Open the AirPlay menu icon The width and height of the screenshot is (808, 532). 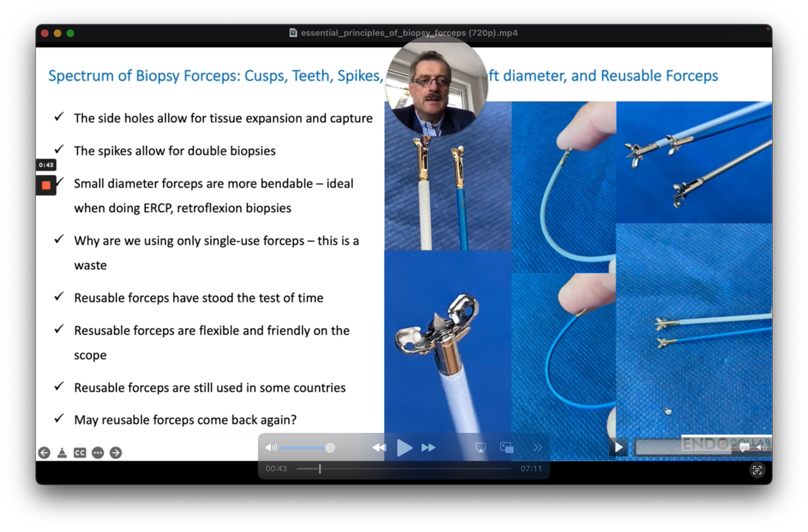(481, 448)
